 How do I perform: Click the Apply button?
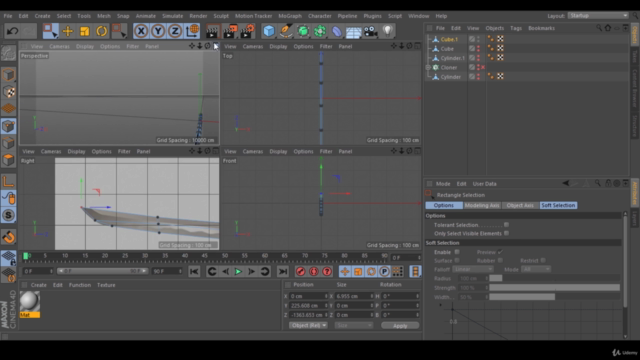(x=400, y=326)
